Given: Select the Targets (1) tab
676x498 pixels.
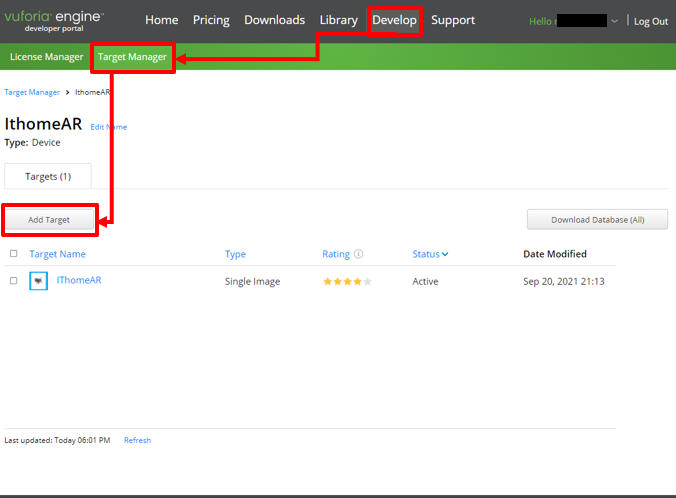Looking at the screenshot, I should (48, 176).
